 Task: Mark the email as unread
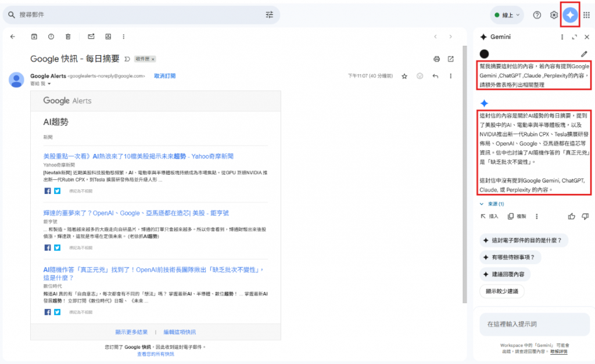[91, 37]
